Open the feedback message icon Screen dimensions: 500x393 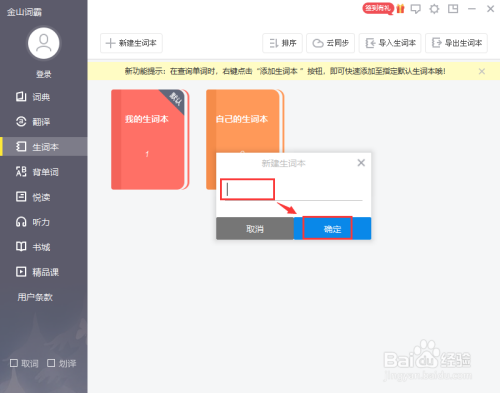(x=416, y=9)
